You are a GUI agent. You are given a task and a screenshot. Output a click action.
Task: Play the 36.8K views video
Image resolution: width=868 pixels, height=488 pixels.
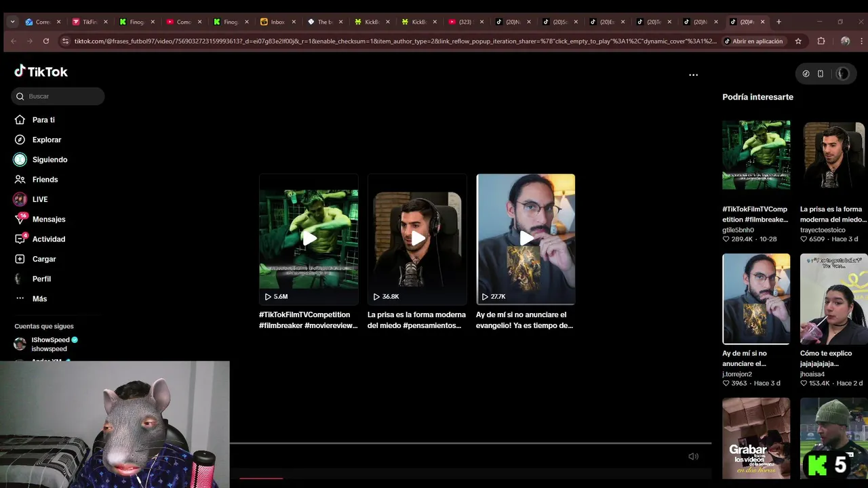[417, 239]
